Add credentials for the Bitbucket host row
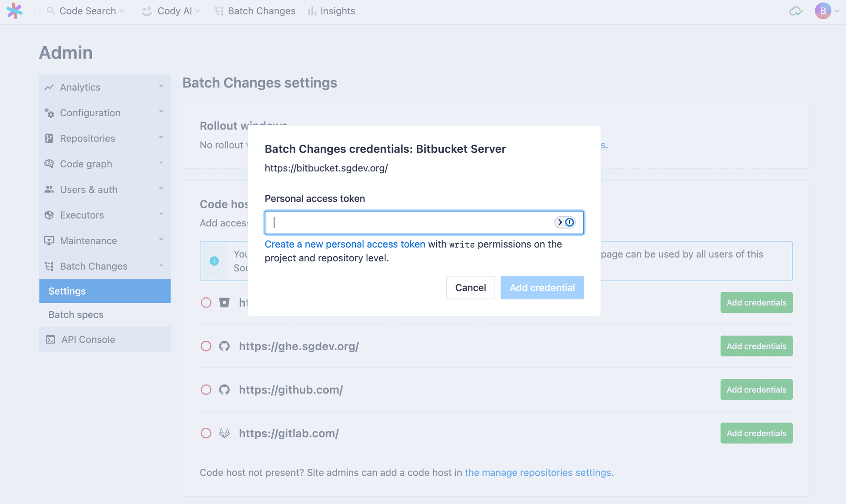Screen dimensions: 846x504 coord(756,303)
